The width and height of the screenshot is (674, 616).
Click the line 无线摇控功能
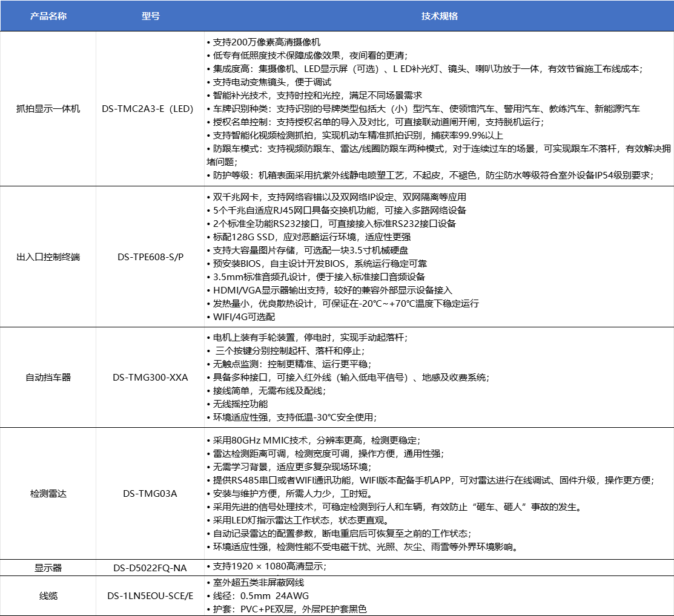coord(237,404)
